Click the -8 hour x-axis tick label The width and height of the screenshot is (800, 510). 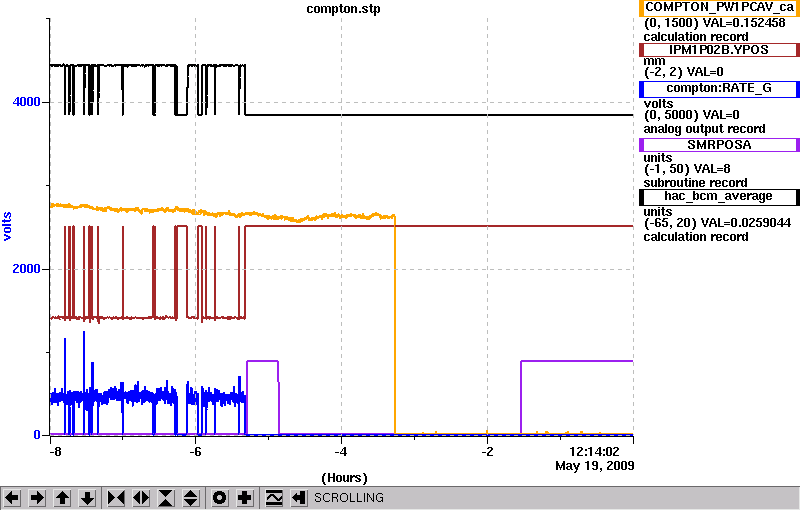pos(55,452)
